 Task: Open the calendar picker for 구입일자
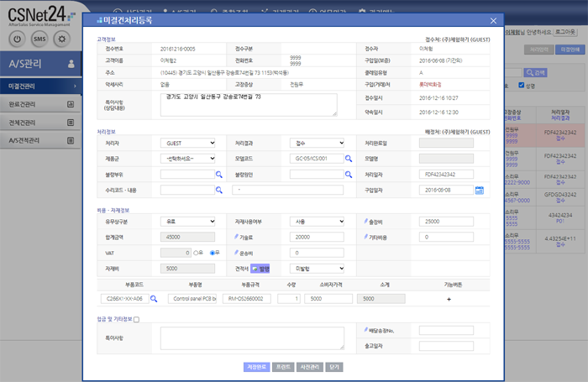click(480, 190)
